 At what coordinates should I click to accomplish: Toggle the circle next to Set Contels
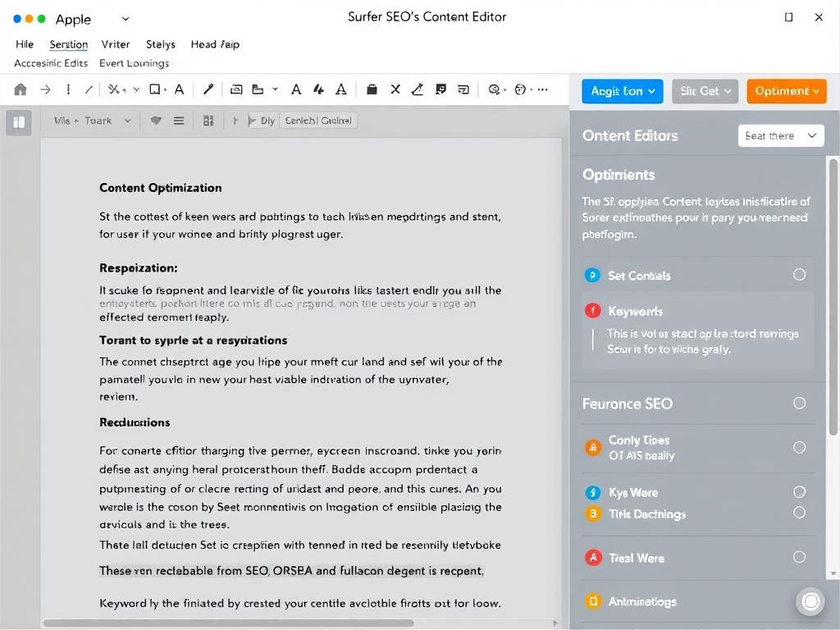(x=797, y=276)
